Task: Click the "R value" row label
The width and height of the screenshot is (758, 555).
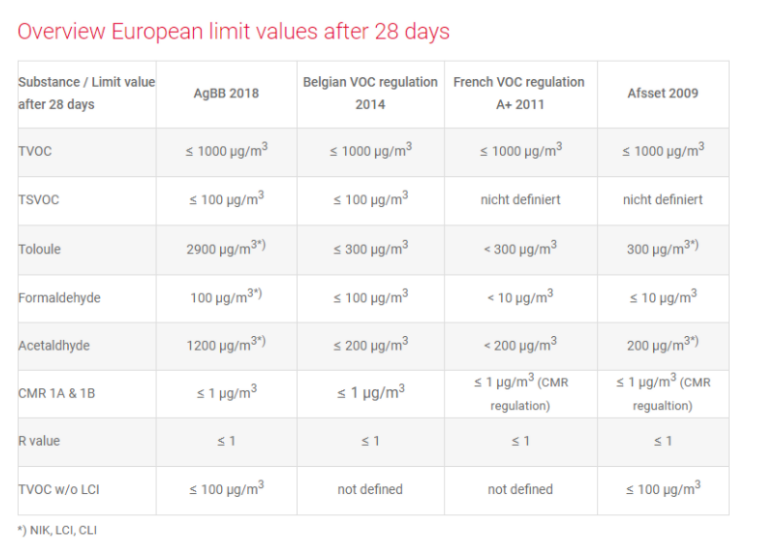Action: pos(39,441)
